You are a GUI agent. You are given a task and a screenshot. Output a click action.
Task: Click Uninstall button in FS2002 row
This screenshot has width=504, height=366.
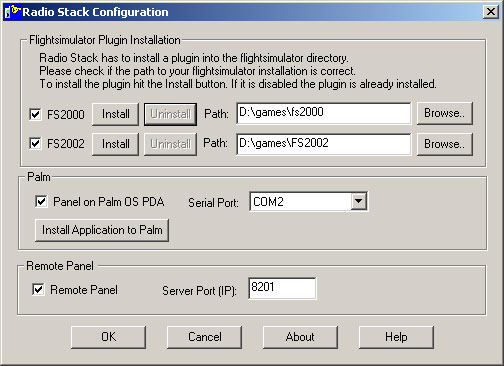[x=170, y=144]
